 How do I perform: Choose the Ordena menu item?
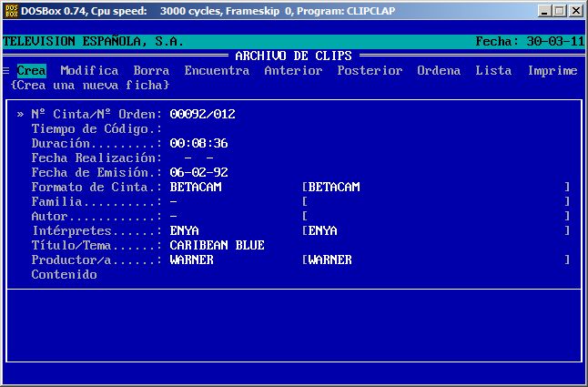pyautogui.click(x=439, y=70)
